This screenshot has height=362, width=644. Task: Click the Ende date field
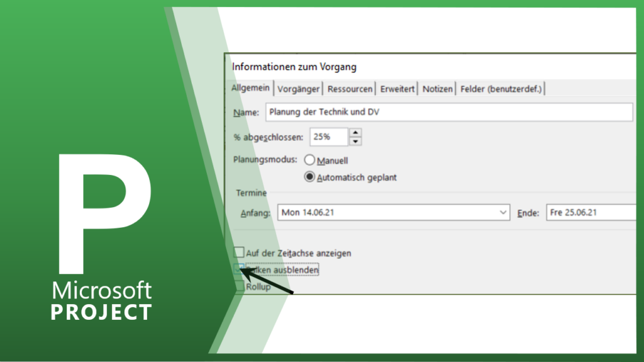tap(591, 213)
